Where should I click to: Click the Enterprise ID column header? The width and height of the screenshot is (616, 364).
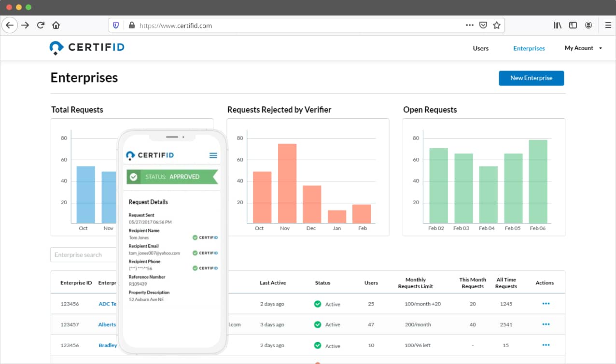[76, 283]
